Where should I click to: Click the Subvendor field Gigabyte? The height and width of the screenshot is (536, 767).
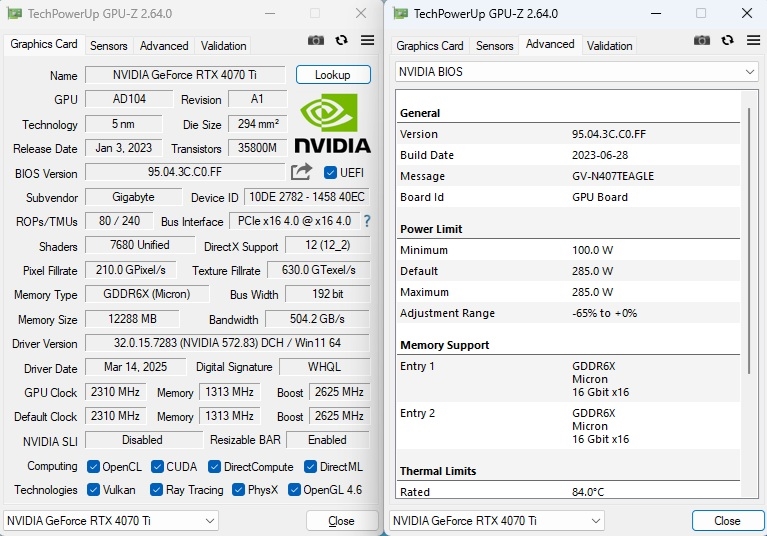pyautogui.click(x=133, y=197)
